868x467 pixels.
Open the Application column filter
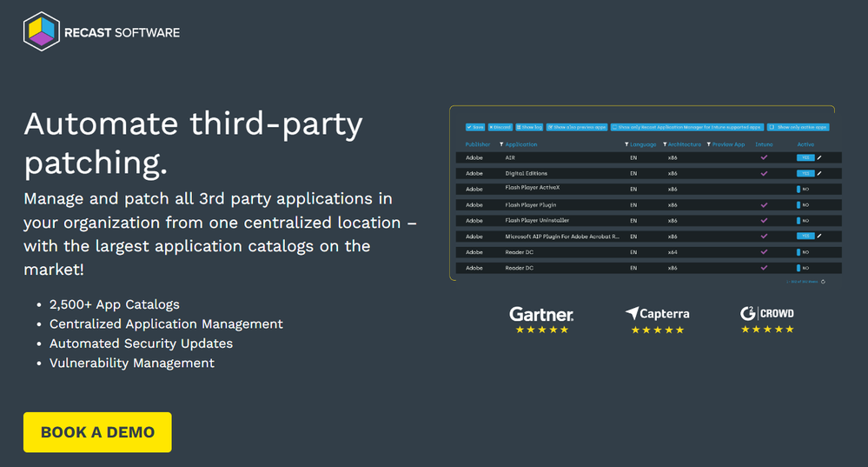pyautogui.click(x=502, y=144)
